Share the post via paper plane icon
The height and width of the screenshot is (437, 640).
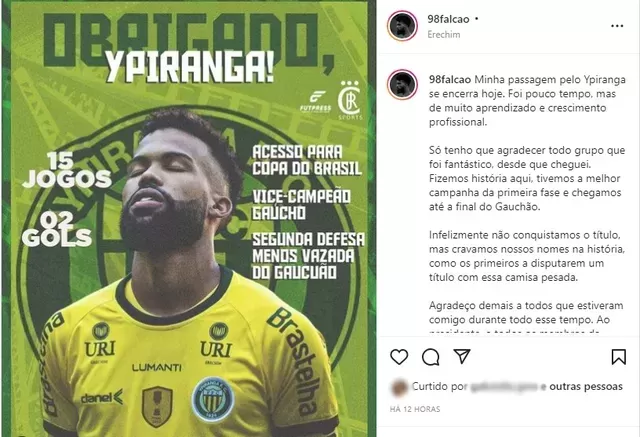pyautogui.click(x=462, y=356)
